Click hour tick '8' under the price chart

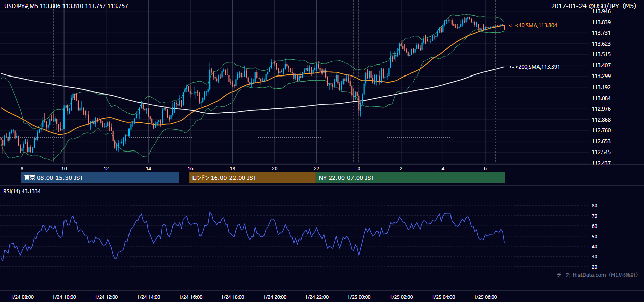22,168
